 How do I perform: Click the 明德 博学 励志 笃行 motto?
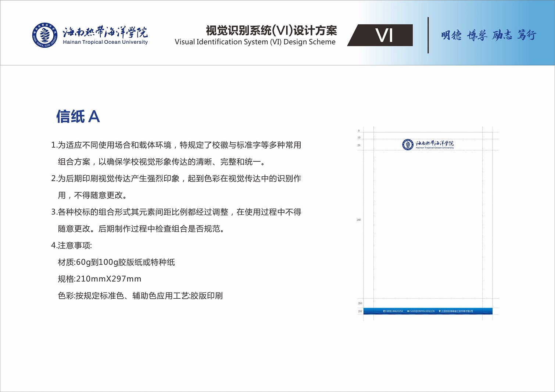pos(488,35)
